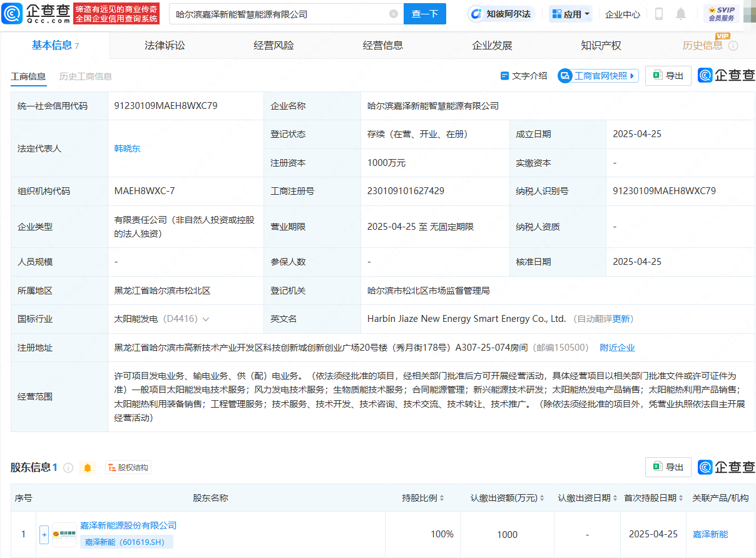
Task: Clear the search box with the X icon
Action: click(393, 14)
